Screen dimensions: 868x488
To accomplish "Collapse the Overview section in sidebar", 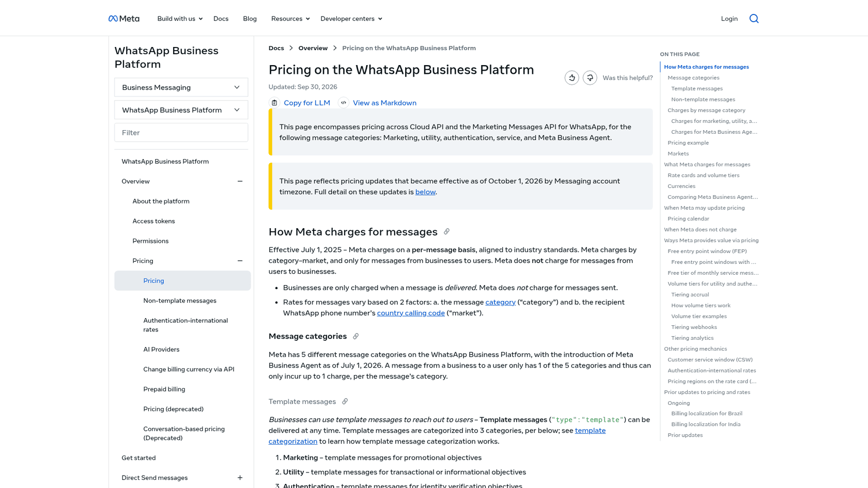I will [x=240, y=181].
